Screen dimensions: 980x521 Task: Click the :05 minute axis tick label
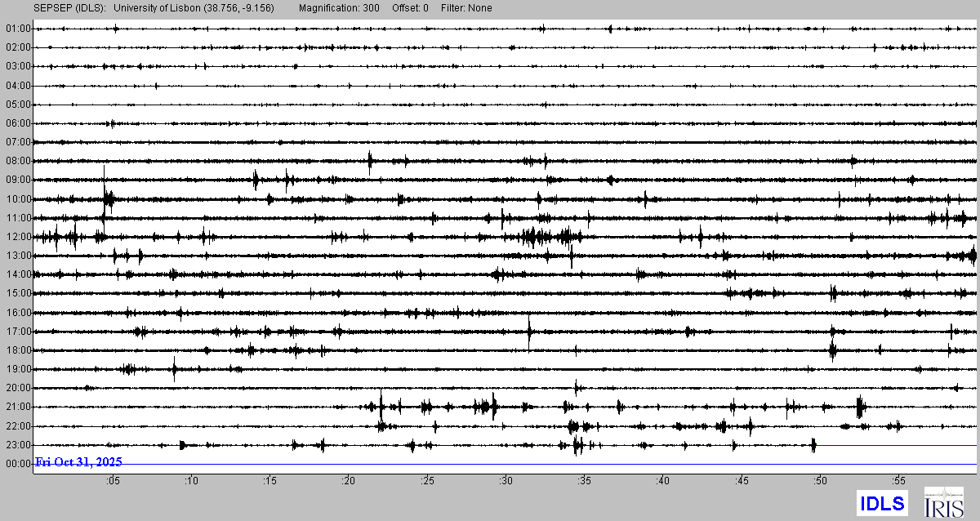[x=112, y=481]
